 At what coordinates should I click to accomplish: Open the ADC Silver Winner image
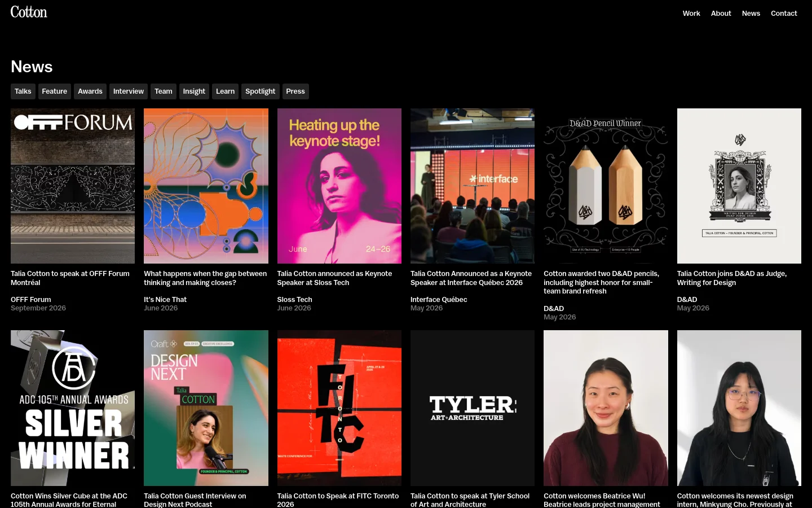click(73, 408)
